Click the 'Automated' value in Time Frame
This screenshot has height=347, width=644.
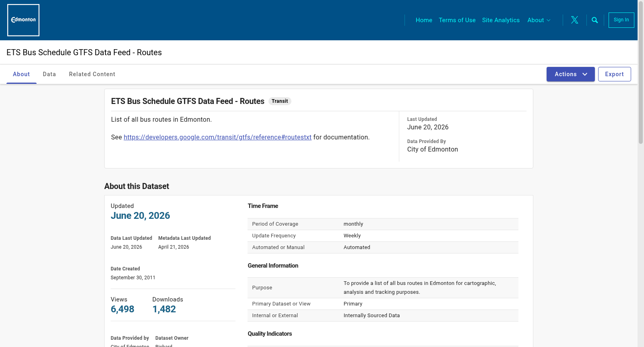(x=357, y=247)
